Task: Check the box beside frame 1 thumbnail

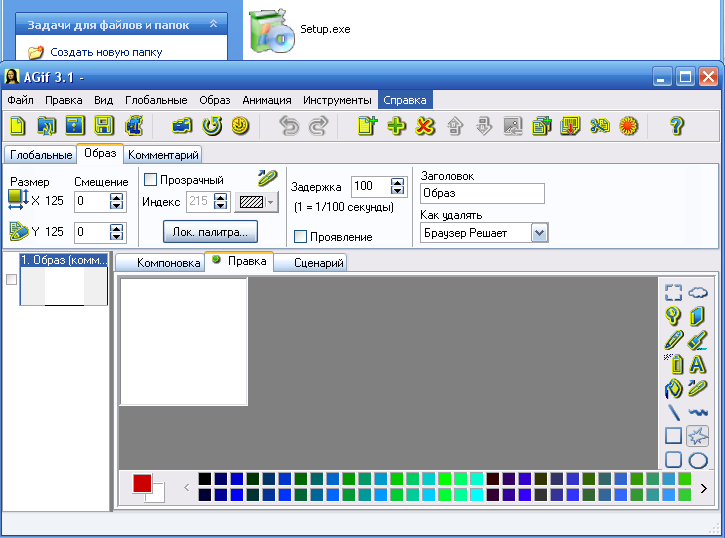Action: [x=12, y=279]
